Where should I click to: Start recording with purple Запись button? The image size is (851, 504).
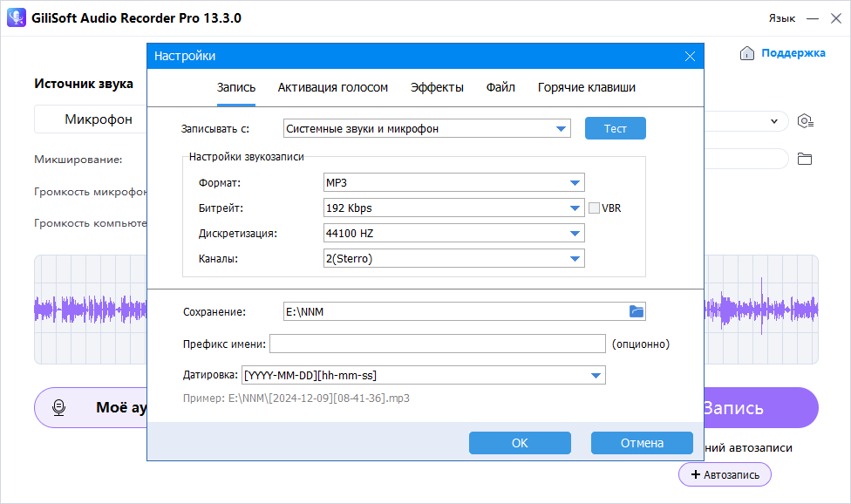pyautogui.click(x=761, y=408)
